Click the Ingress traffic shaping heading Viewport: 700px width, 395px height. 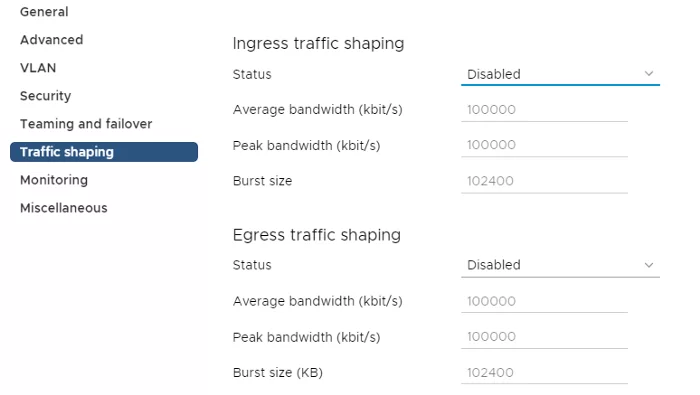[x=318, y=44]
